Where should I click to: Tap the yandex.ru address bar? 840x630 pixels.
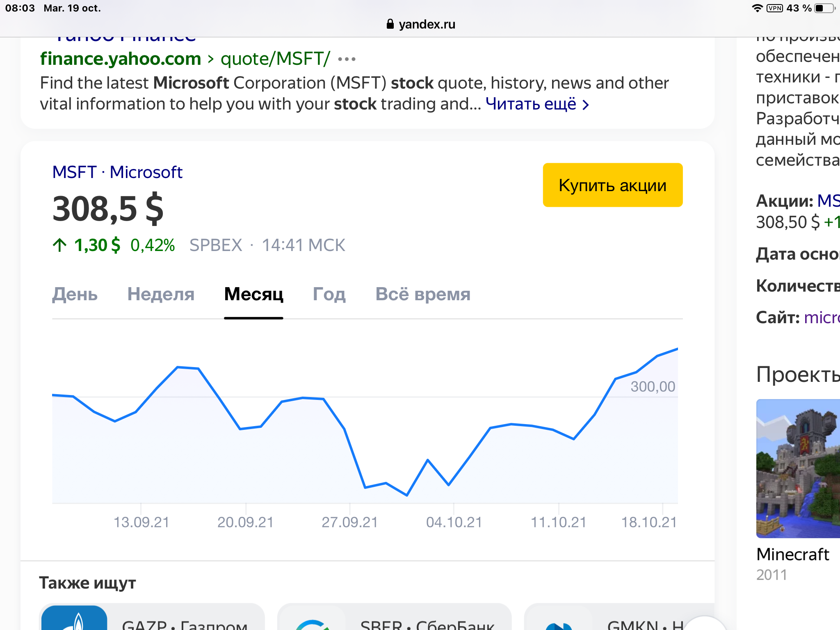[420, 24]
